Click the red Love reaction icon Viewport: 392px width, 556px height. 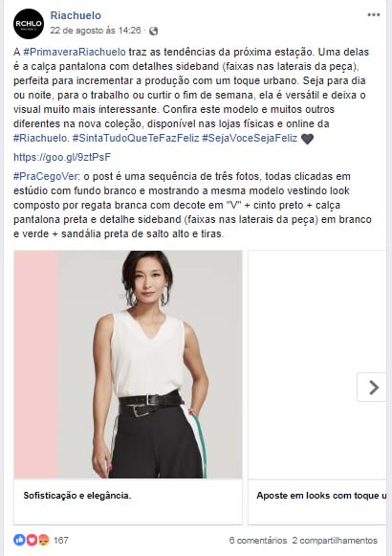click(32, 540)
